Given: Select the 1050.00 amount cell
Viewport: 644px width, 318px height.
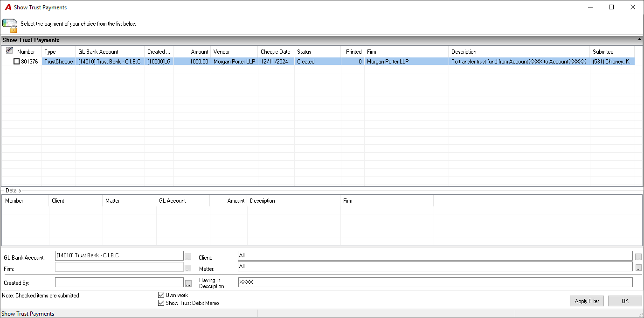Looking at the screenshot, I should tap(192, 62).
